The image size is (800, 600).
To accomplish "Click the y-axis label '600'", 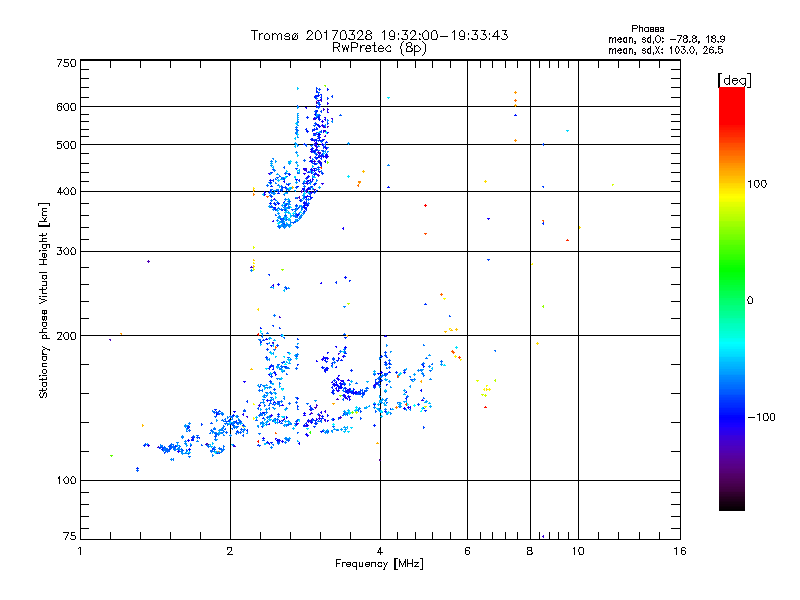I will [66, 107].
